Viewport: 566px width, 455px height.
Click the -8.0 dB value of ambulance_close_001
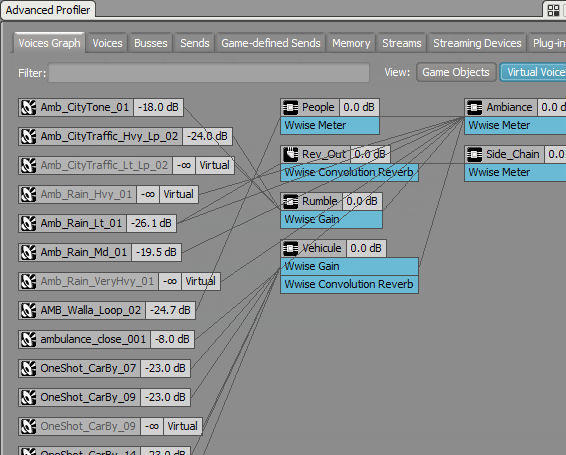[x=172, y=339]
